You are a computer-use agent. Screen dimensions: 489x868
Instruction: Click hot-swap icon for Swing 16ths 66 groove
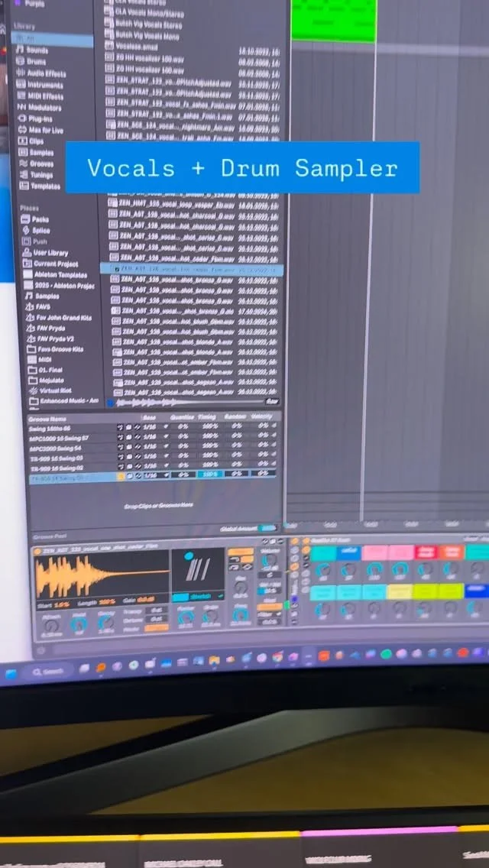pyautogui.click(x=120, y=427)
